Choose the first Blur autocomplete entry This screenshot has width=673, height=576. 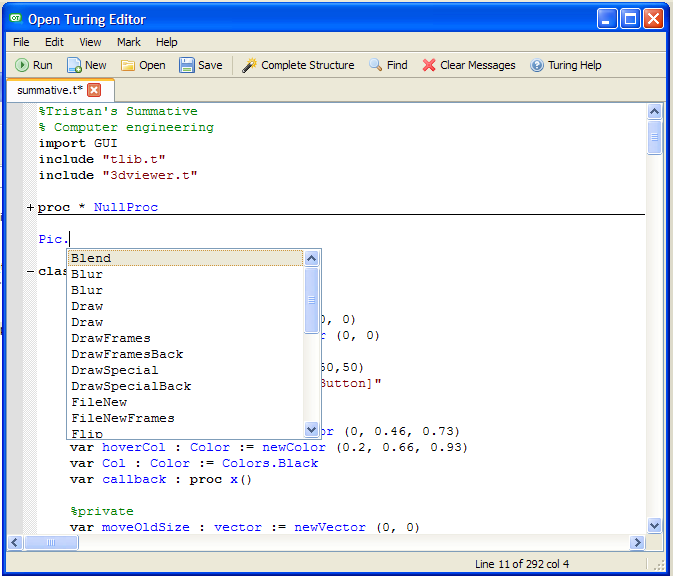185,274
